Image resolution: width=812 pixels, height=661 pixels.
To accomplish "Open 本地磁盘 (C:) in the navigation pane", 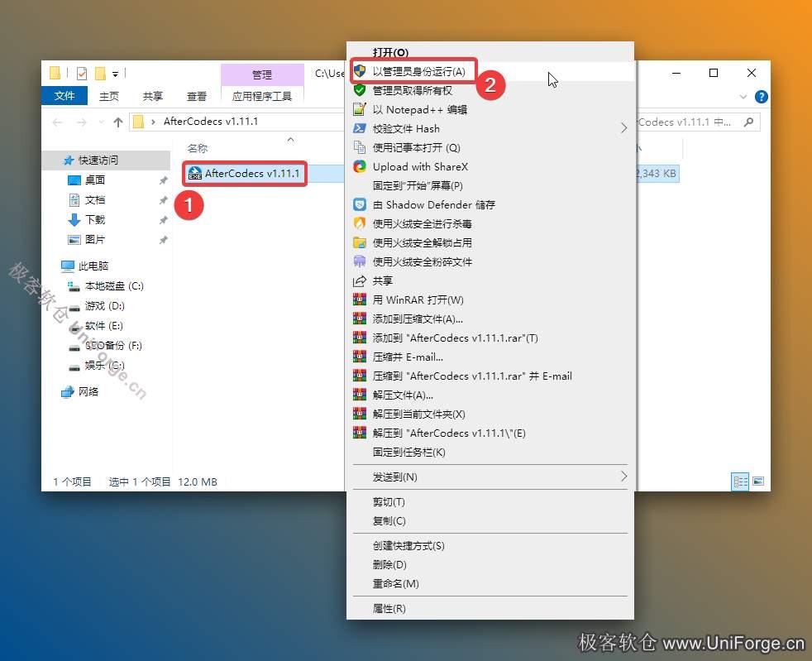I will click(x=114, y=286).
